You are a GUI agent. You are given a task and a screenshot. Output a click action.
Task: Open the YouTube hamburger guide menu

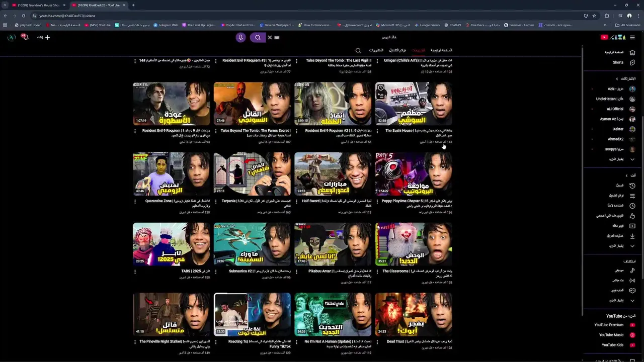point(632,37)
